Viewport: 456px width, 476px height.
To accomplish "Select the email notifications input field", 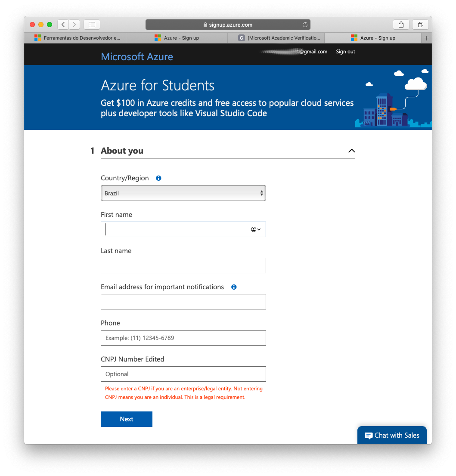I will pyautogui.click(x=183, y=302).
